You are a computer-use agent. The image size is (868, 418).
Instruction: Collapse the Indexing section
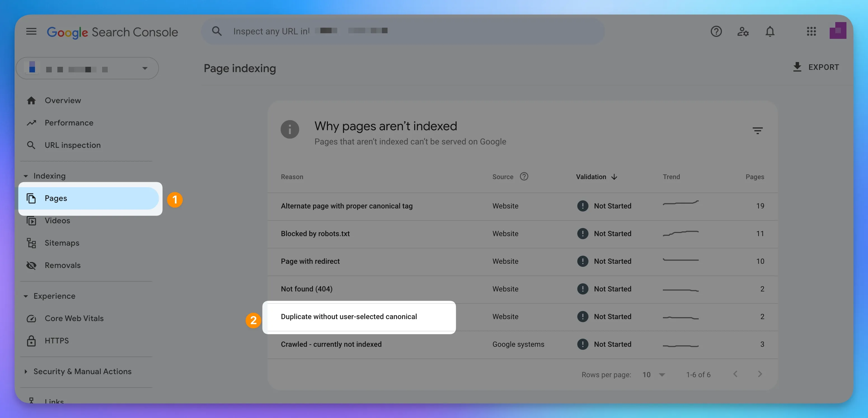pyautogui.click(x=26, y=176)
